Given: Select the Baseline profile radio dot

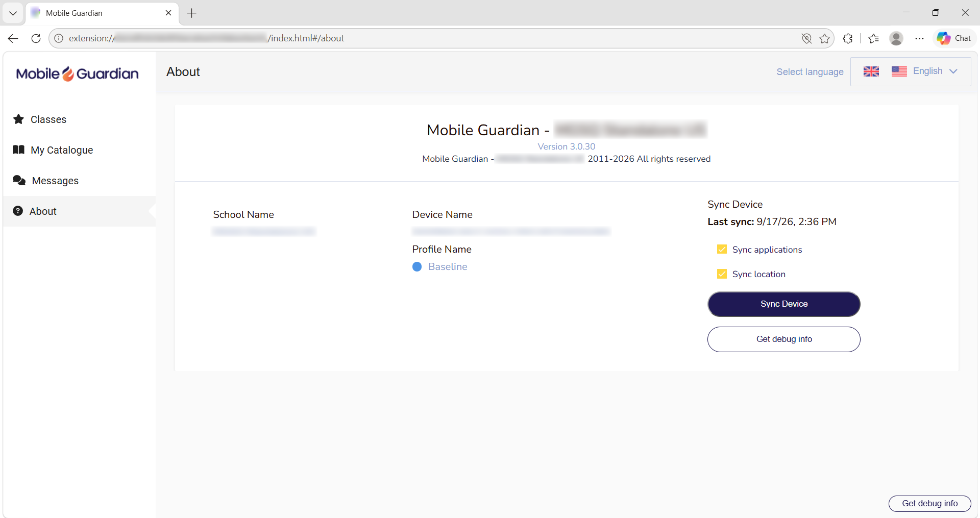Looking at the screenshot, I should [417, 266].
